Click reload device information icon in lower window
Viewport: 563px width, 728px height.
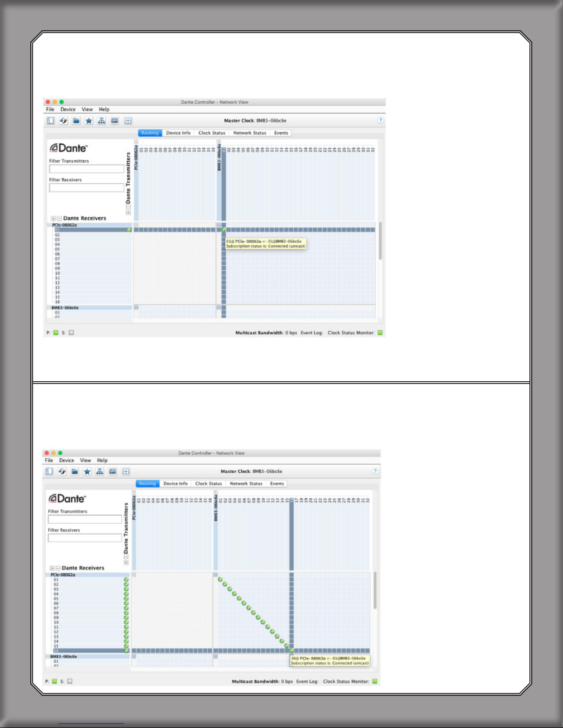[x=62, y=471]
